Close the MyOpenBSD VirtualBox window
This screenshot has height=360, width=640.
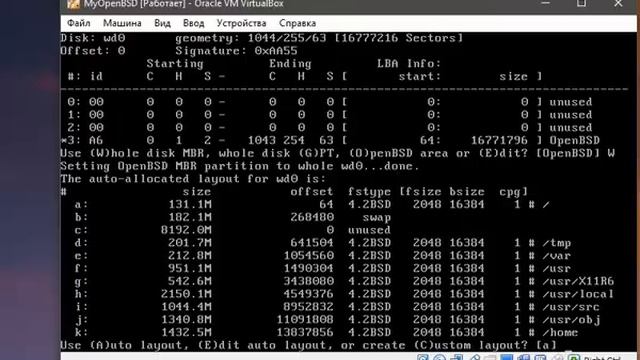[618, 3]
